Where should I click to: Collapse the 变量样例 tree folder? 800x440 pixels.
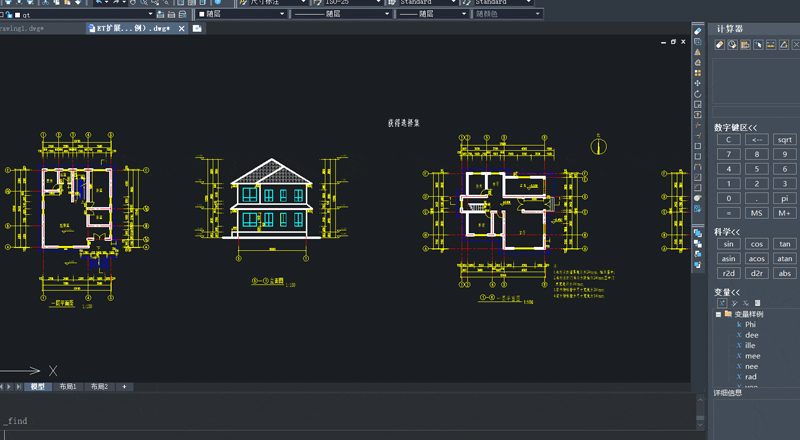[x=718, y=314]
